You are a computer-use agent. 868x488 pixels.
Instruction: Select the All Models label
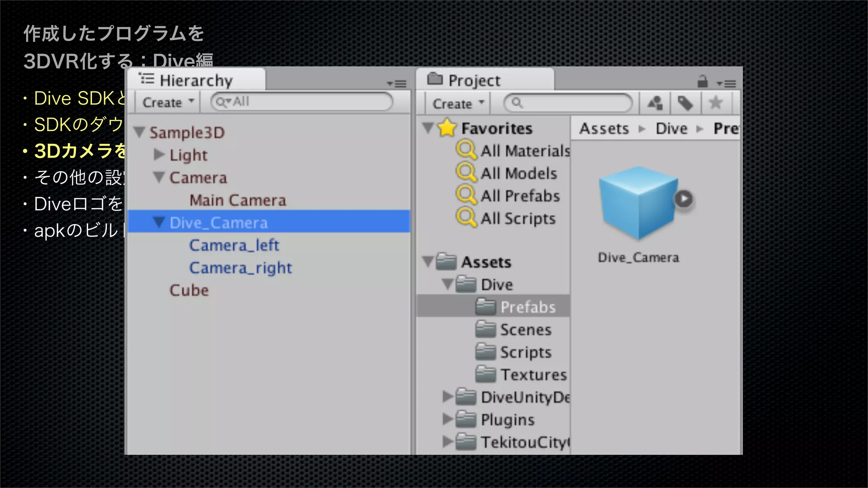519,173
